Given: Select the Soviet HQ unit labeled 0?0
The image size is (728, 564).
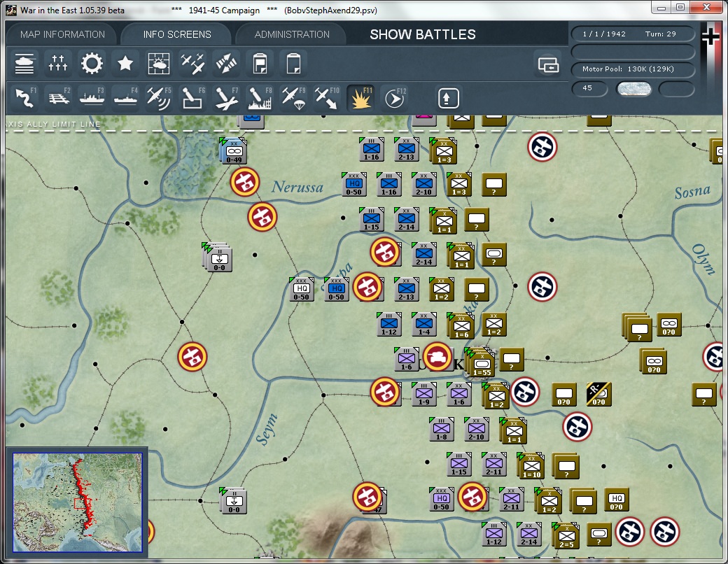Looking at the screenshot, I should click(x=616, y=500).
